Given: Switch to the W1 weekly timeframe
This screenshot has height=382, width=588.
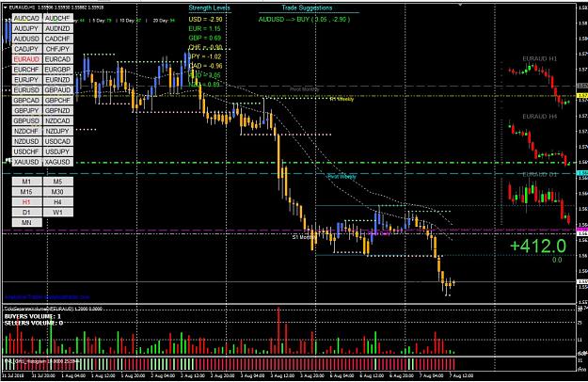Looking at the screenshot, I should [57, 213].
